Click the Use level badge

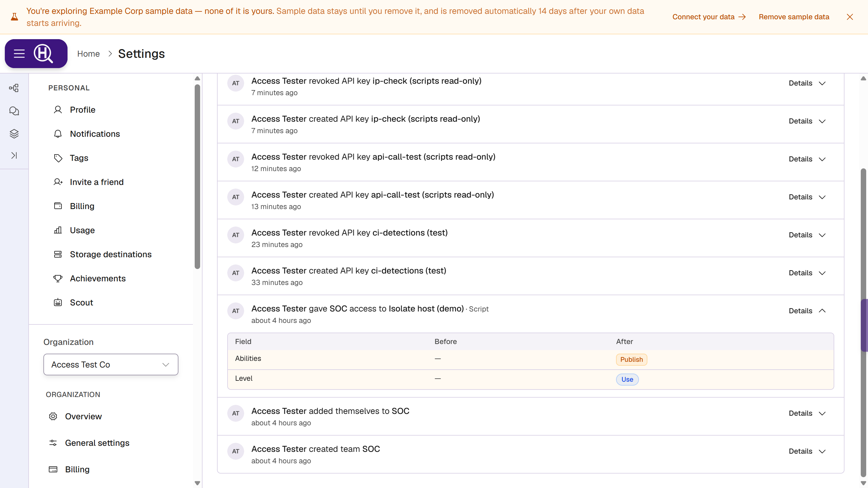pyautogui.click(x=627, y=379)
